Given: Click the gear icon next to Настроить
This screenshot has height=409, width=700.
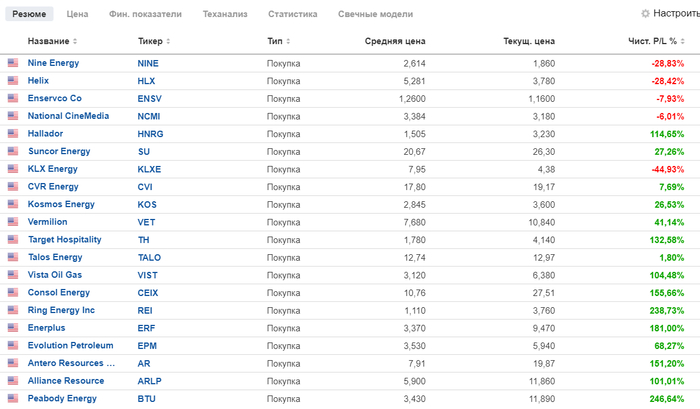Looking at the screenshot, I should tap(645, 14).
